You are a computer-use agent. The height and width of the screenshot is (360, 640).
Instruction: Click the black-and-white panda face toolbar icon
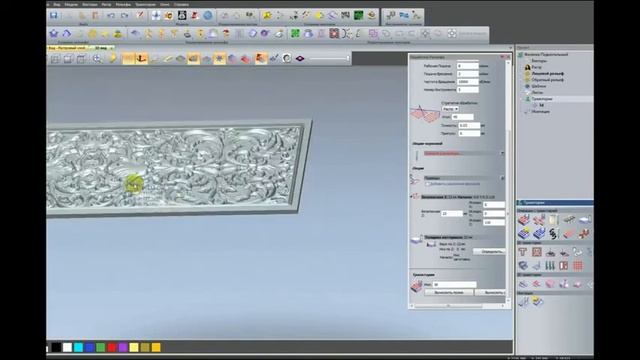click(182, 16)
